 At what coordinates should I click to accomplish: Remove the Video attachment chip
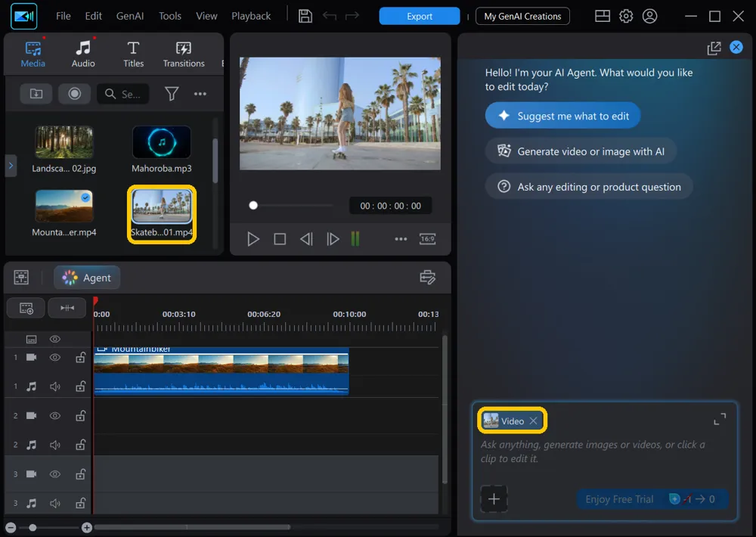[533, 421]
